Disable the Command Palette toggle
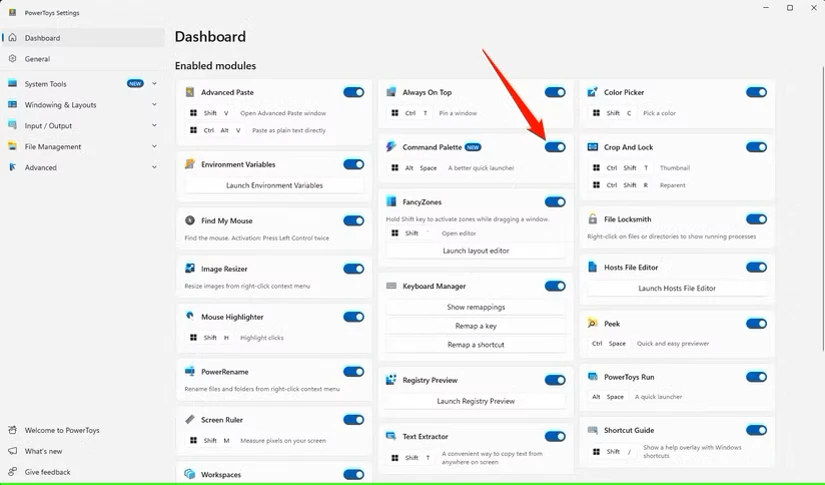The image size is (825, 485). [555, 147]
